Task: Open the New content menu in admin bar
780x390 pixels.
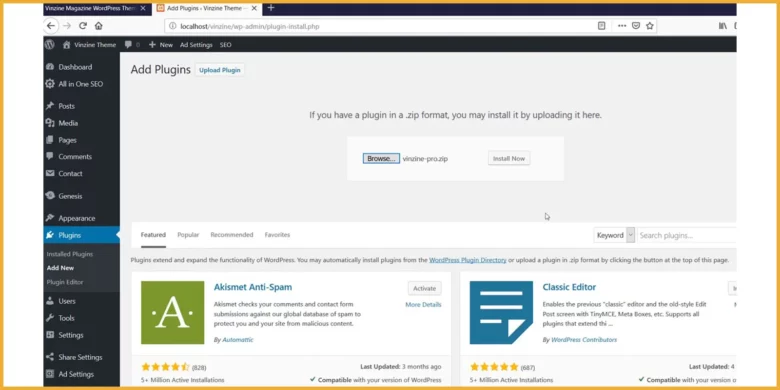Action: [x=161, y=45]
